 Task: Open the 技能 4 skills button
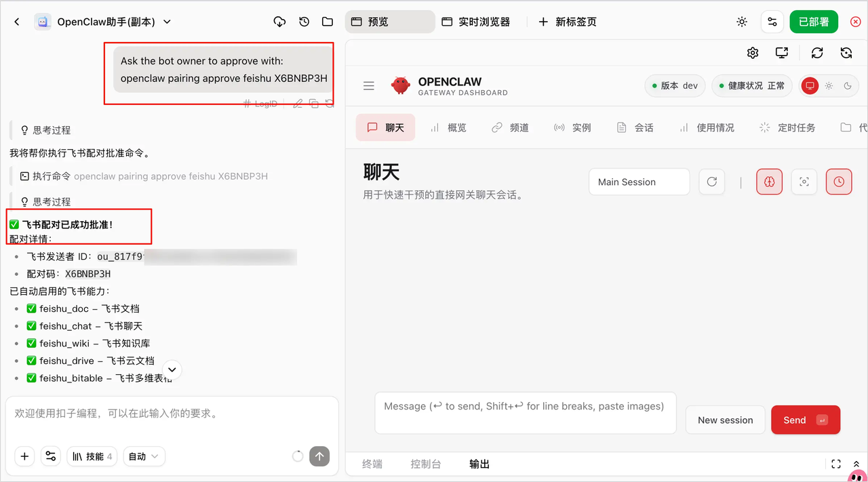pyautogui.click(x=92, y=456)
